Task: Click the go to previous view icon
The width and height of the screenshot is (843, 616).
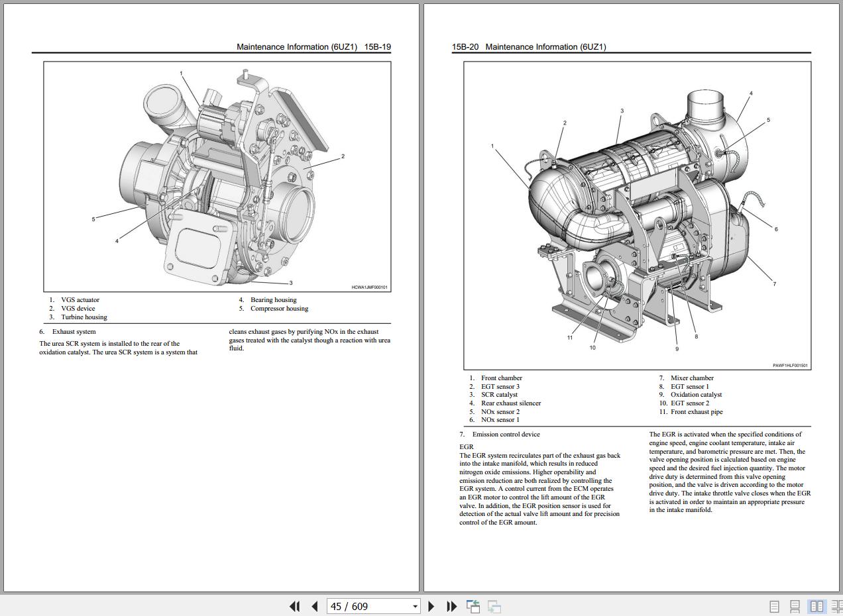Action: [x=473, y=606]
